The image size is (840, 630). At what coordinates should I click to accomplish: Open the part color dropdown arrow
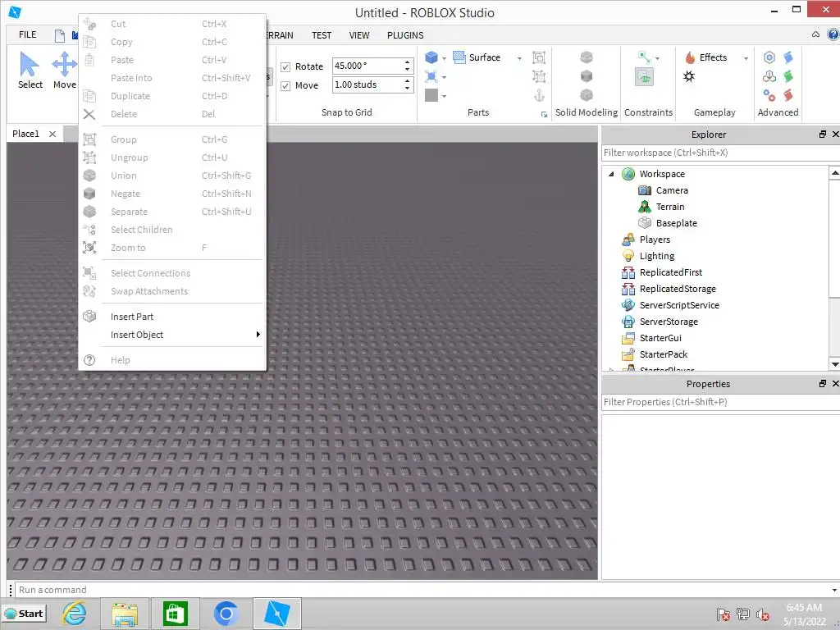coord(444,97)
